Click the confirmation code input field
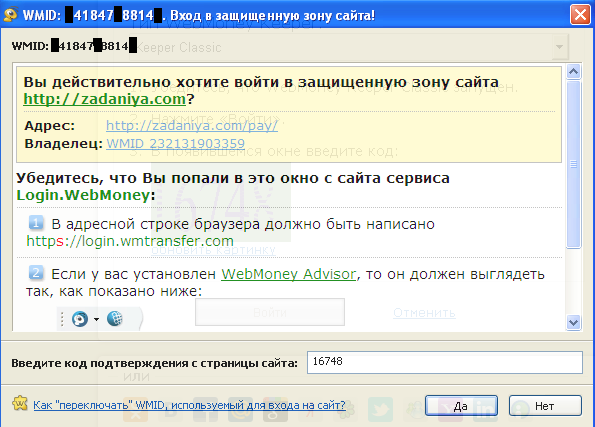 pyautogui.click(x=445, y=362)
